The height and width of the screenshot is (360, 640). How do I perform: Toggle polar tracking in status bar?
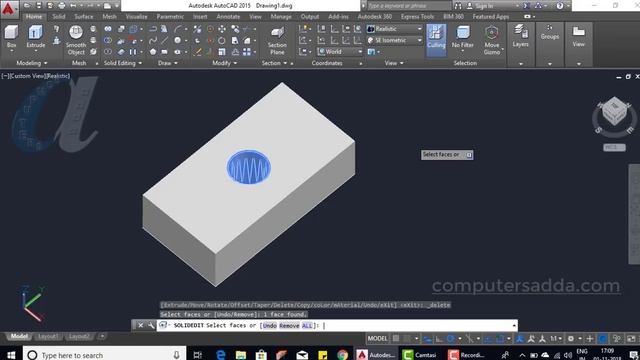(x=450, y=338)
